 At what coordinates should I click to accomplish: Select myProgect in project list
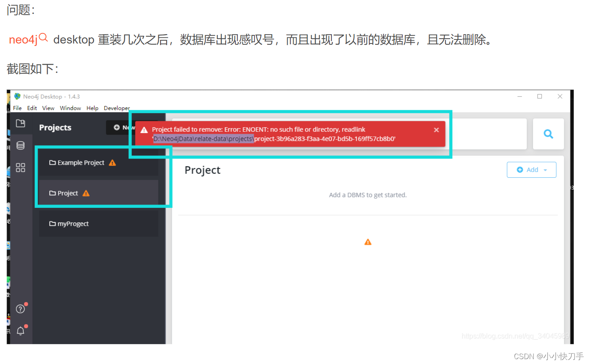[x=99, y=224]
